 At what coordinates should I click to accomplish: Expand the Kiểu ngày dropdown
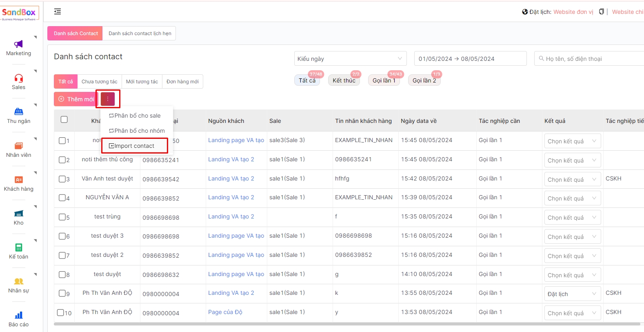coord(350,59)
